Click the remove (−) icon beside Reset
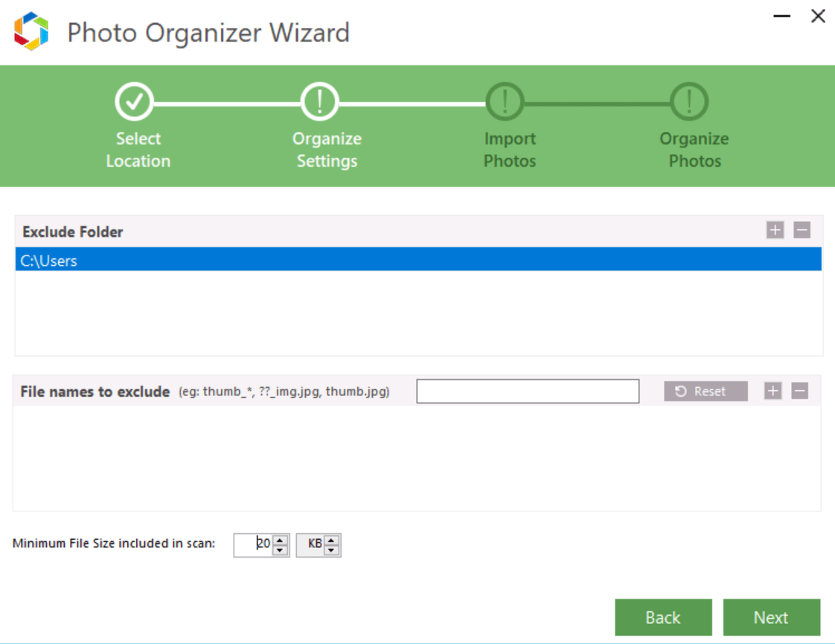This screenshot has width=835, height=644. point(799,390)
